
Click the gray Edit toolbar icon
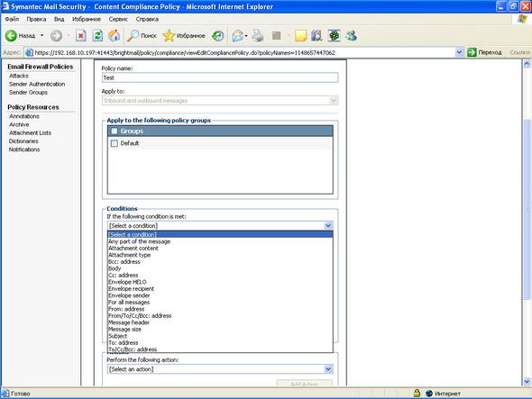[277, 36]
